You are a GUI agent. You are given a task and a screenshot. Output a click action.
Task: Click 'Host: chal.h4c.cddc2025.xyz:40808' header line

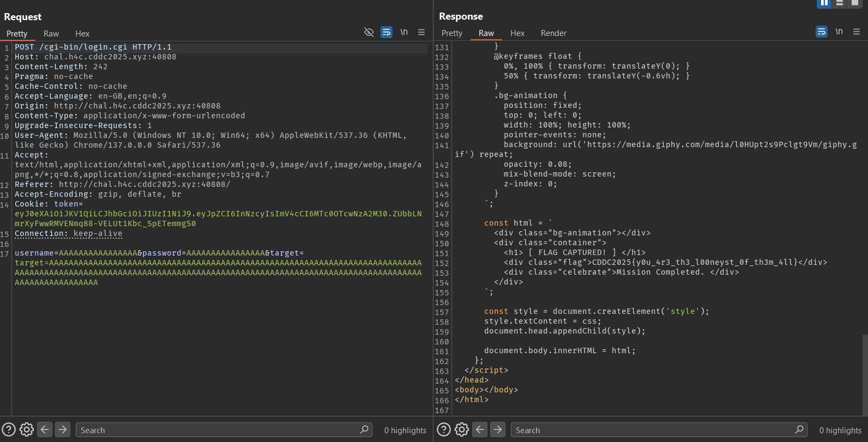click(x=95, y=57)
